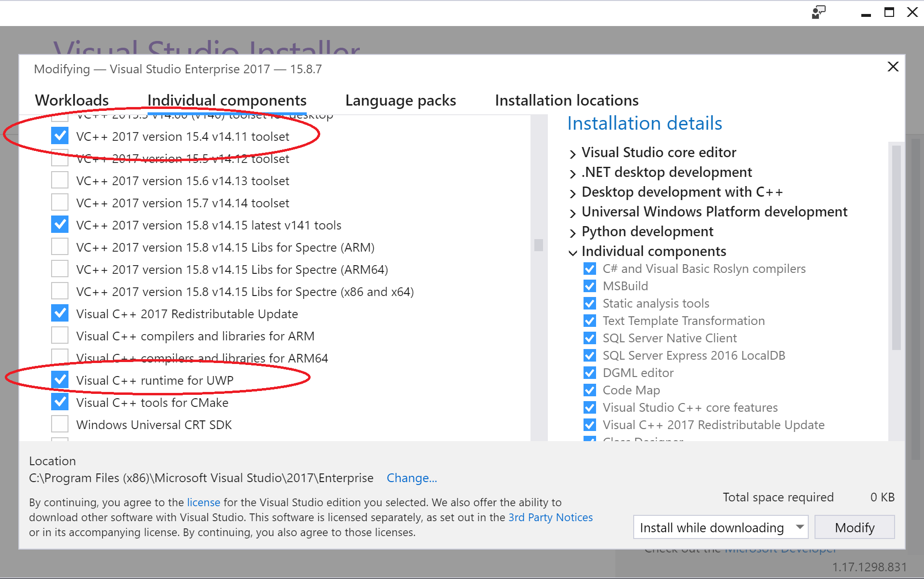This screenshot has width=924, height=579.
Task: Click the Installation details heading
Action: [644, 123]
